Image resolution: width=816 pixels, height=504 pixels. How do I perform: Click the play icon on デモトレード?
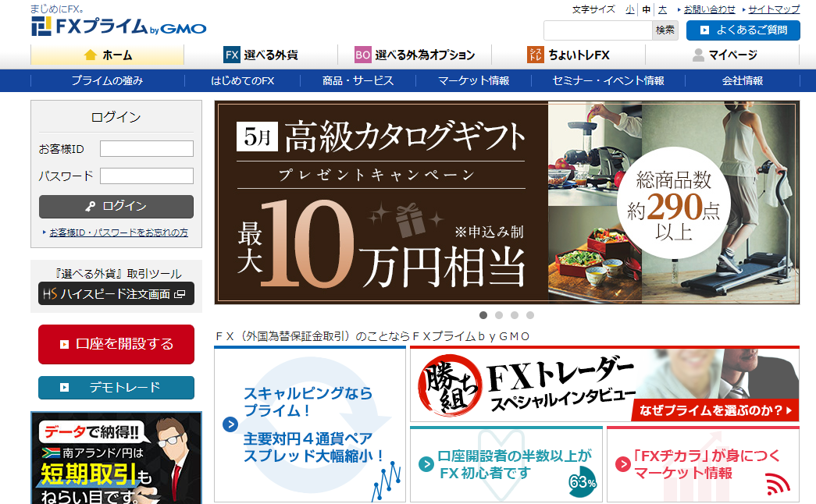pos(64,388)
